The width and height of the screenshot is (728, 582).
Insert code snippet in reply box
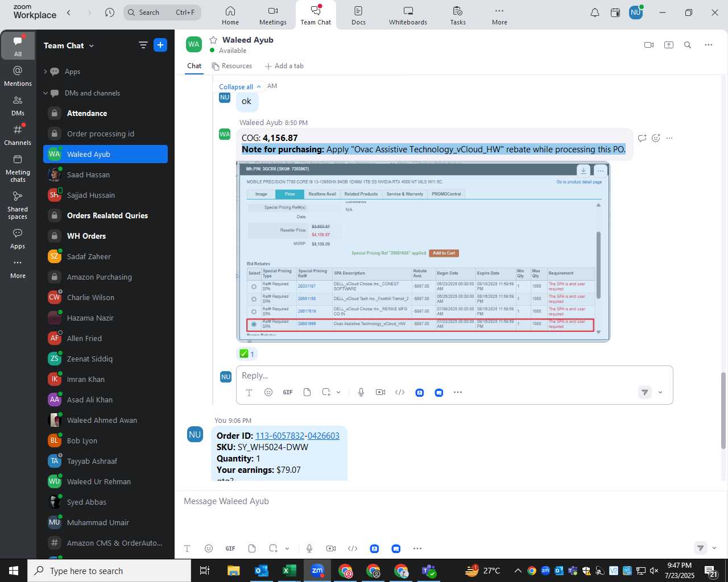[400, 392]
